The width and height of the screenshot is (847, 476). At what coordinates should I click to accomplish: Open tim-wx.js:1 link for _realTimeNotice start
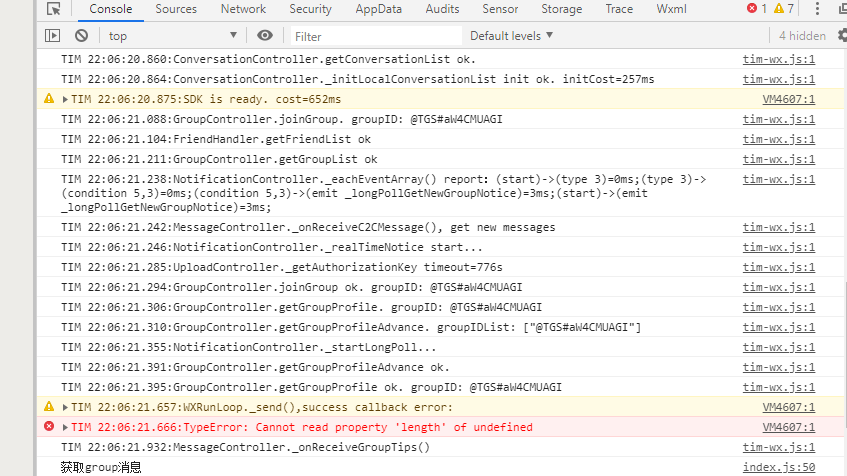(x=778, y=247)
